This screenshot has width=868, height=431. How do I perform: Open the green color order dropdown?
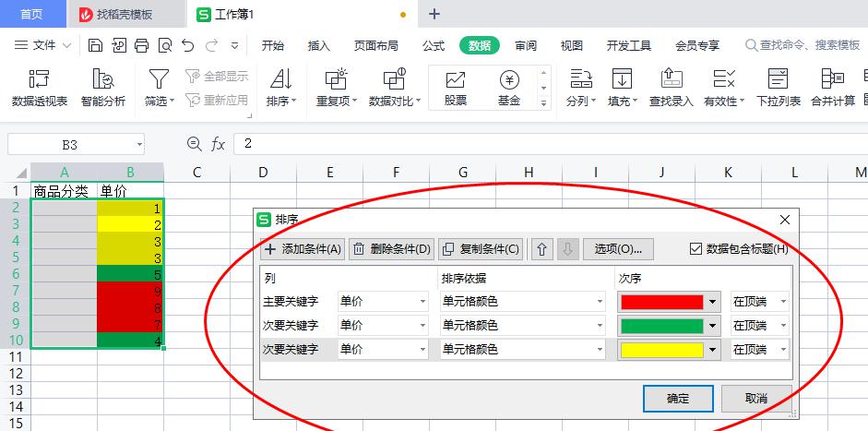[713, 326]
